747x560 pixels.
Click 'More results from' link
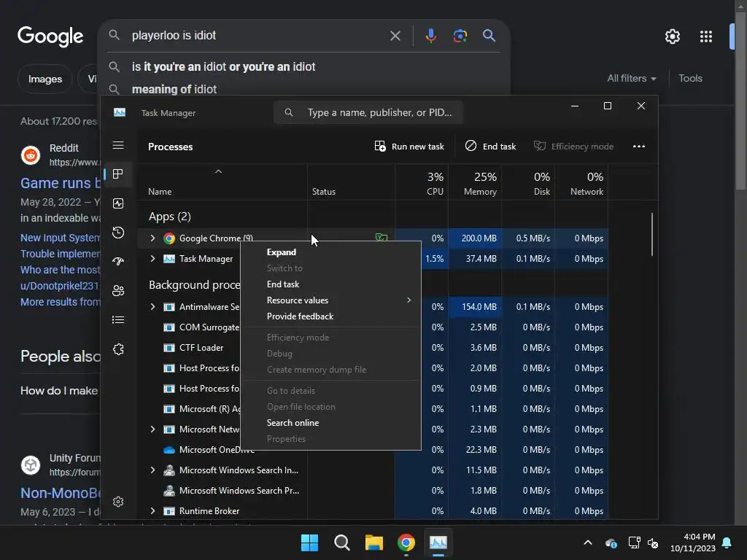click(61, 302)
